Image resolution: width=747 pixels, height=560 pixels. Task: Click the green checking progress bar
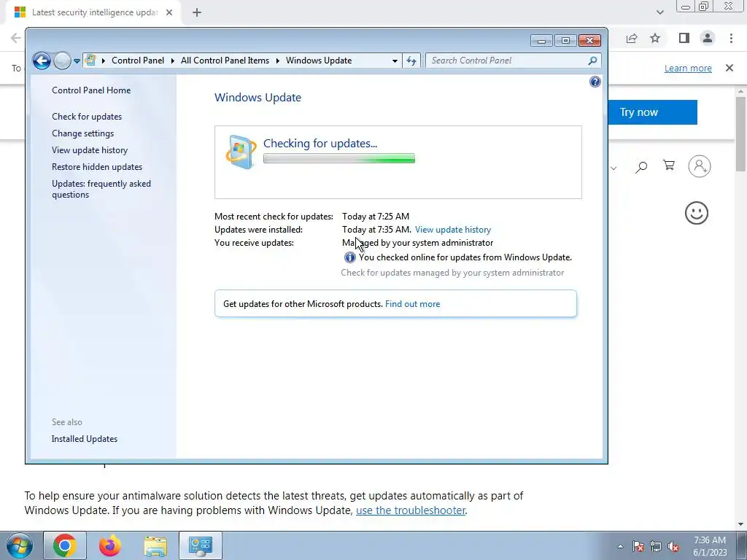point(339,158)
